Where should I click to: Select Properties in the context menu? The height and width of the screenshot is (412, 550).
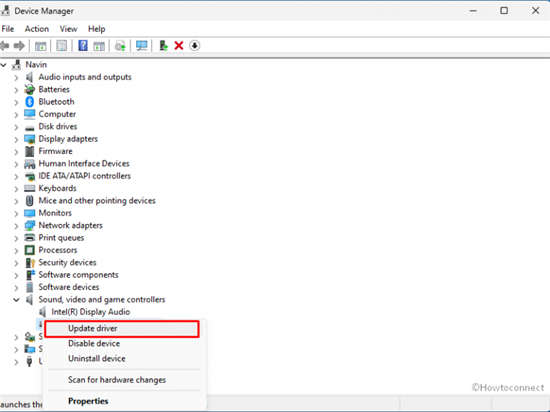[x=88, y=401]
